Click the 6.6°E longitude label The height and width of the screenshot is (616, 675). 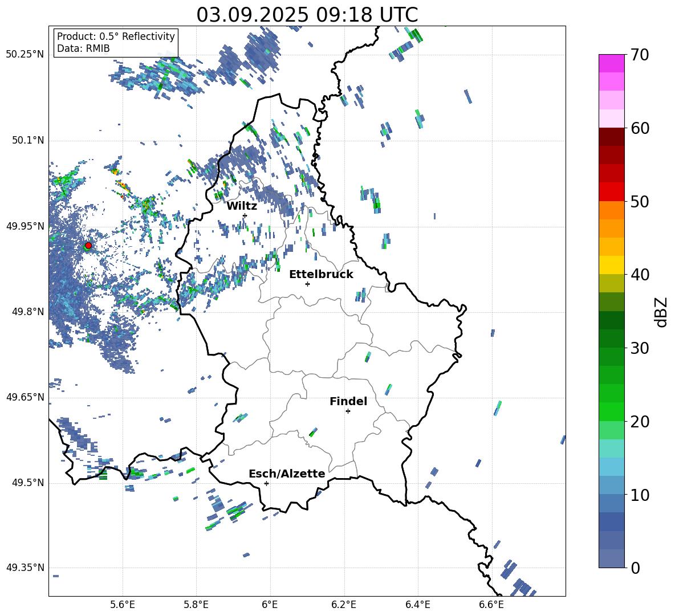pos(491,605)
